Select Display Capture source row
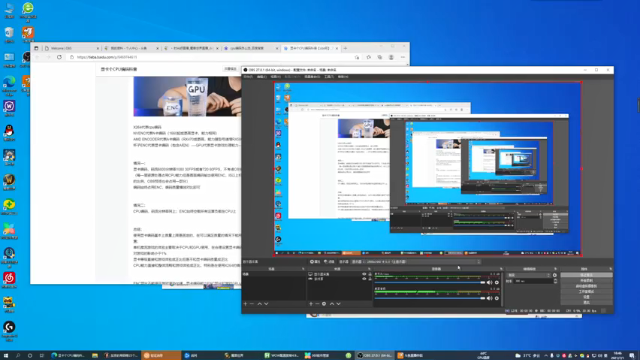 [340, 274]
